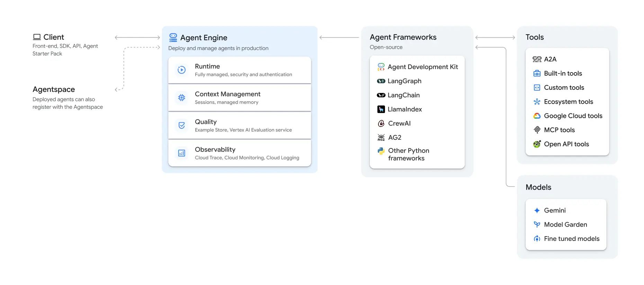
Task: Click the Google Cloud tools logo
Action: pyautogui.click(x=537, y=116)
